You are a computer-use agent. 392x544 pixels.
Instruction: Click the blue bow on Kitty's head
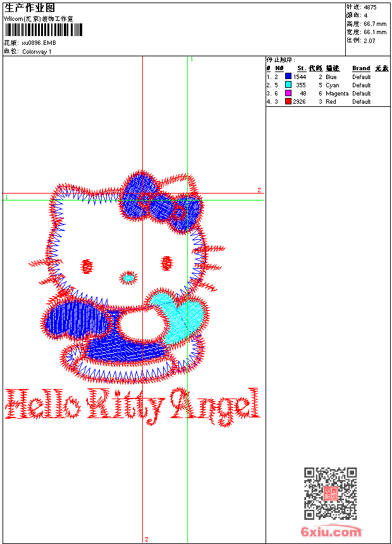click(x=161, y=202)
